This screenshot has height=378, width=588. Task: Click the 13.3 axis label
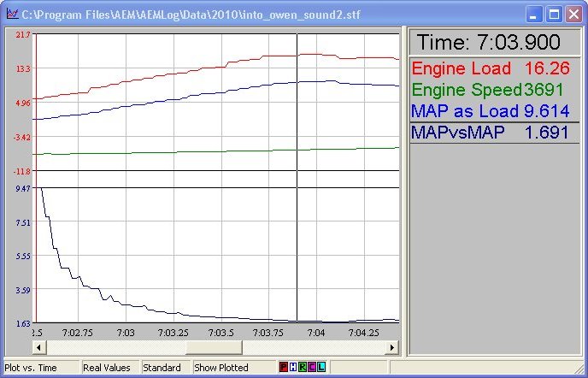(x=23, y=68)
